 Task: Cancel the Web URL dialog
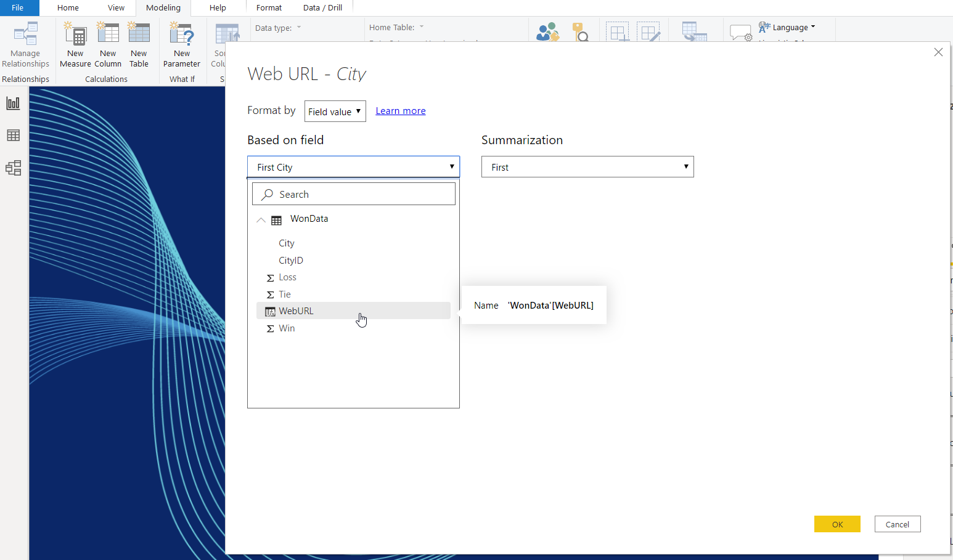pos(897,524)
